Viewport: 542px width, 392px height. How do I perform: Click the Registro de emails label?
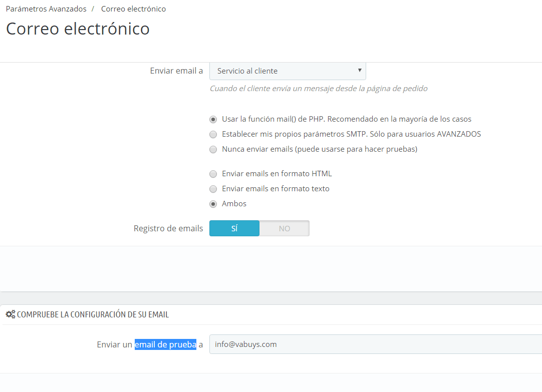click(x=168, y=228)
